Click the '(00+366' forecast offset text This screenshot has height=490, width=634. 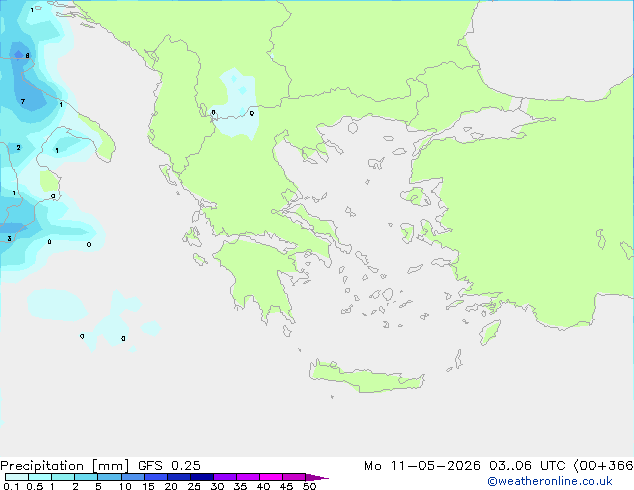point(603,466)
